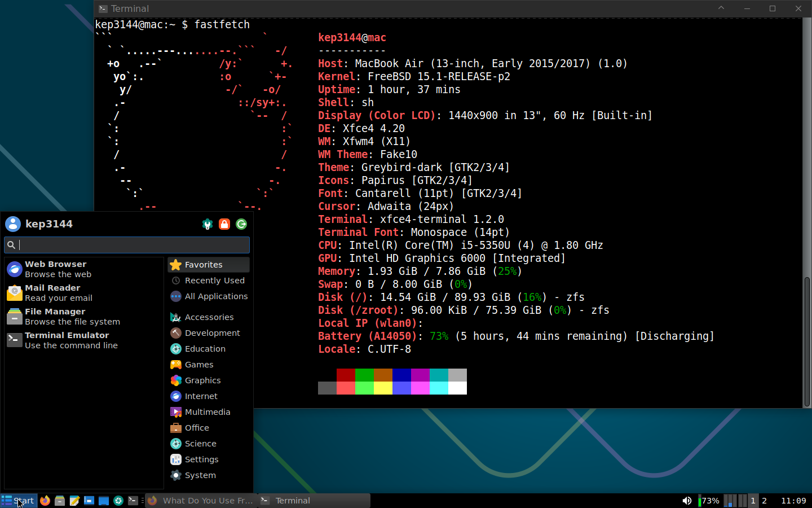Click the kep3144 user avatar icon
Screen dimensions: 812x508
pyautogui.click(x=13, y=224)
